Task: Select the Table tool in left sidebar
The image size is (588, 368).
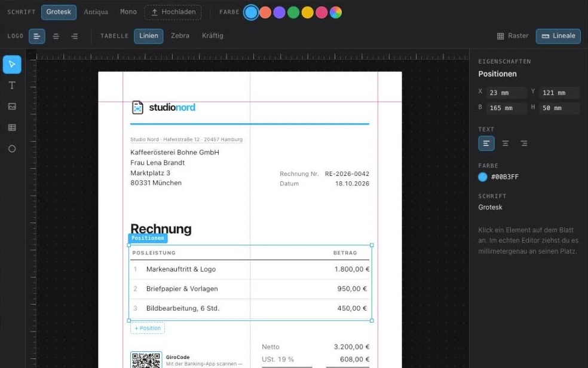Action: click(12, 127)
